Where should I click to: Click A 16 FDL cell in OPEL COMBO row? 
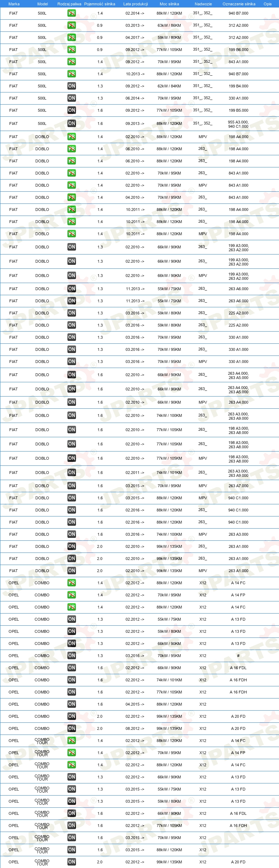238,668
